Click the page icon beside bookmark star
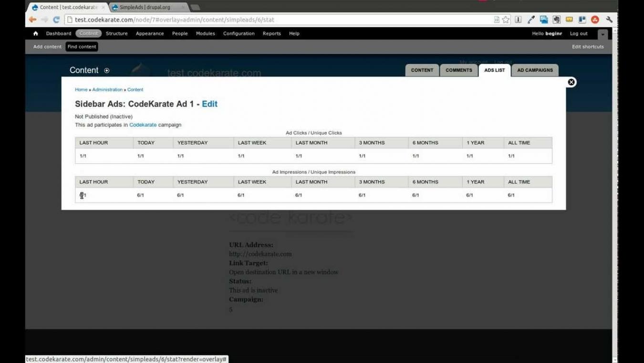Image resolution: width=644 pixels, height=363 pixels. click(x=497, y=20)
